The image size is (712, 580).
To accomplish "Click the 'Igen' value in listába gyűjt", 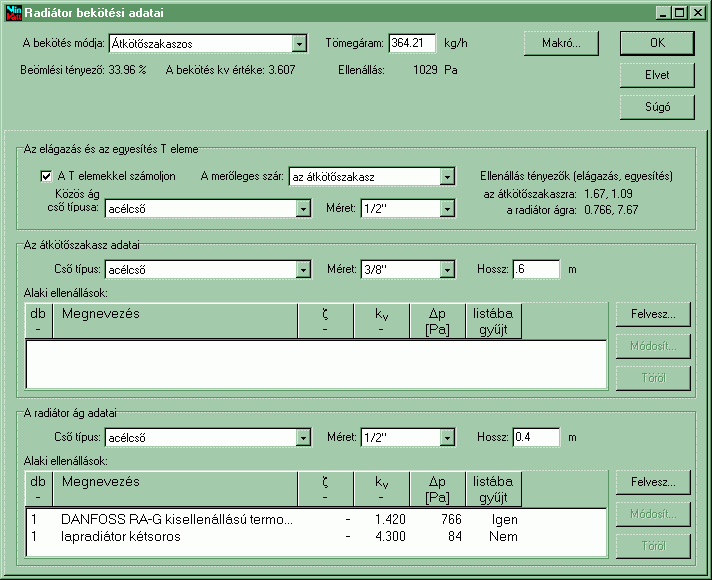I will 504,519.
